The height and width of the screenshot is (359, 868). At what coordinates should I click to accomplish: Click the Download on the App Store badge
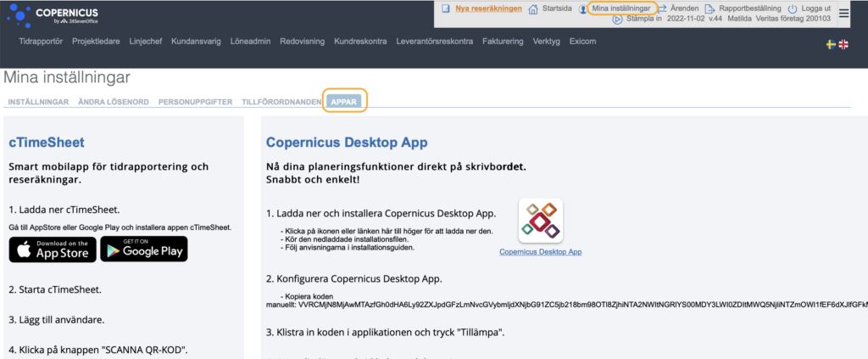(53, 250)
